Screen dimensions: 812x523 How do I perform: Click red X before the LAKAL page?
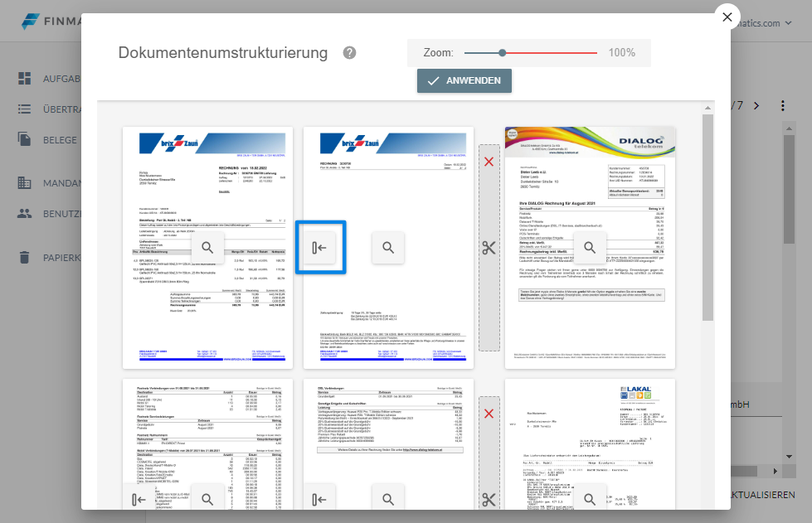click(x=489, y=414)
